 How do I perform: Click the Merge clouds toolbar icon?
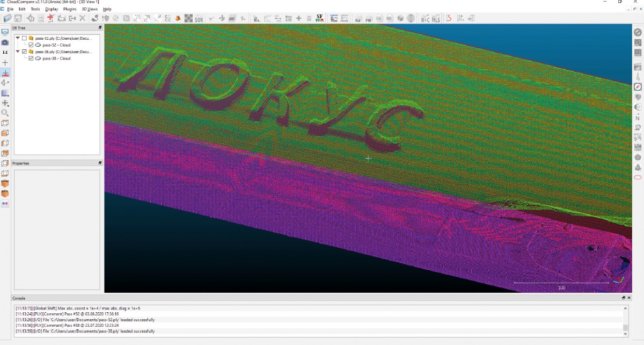point(72,18)
